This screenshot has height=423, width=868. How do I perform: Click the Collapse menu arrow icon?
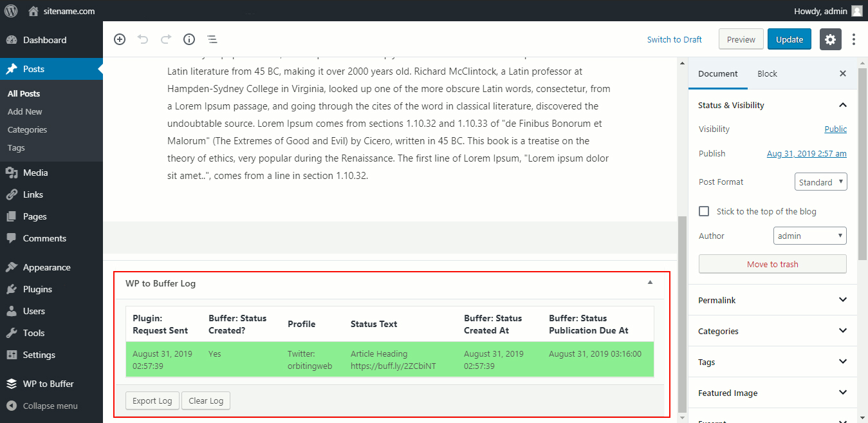point(12,406)
